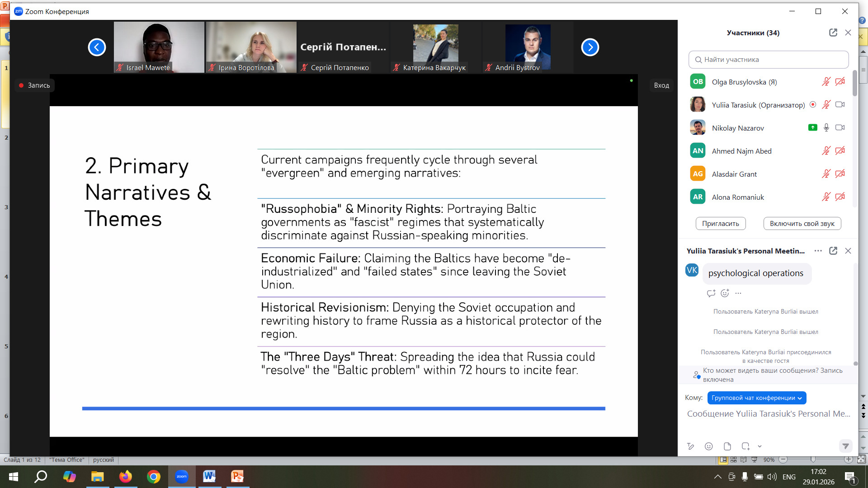The height and width of the screenshot is (488, 868).
Task: Click the attach file icon in chat
Action: point(727,446)
